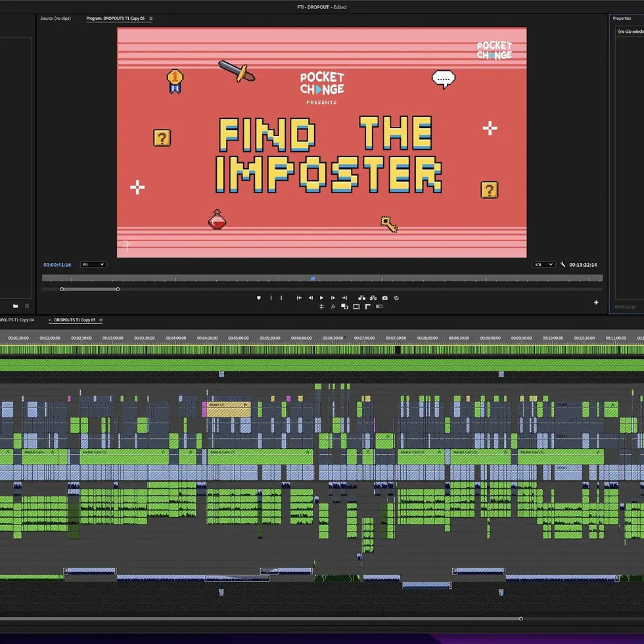Click the 00:04:00:00 ruler mark
Image resolution: width=644 pixels, height=644 pixels.
tap(176, 338)
